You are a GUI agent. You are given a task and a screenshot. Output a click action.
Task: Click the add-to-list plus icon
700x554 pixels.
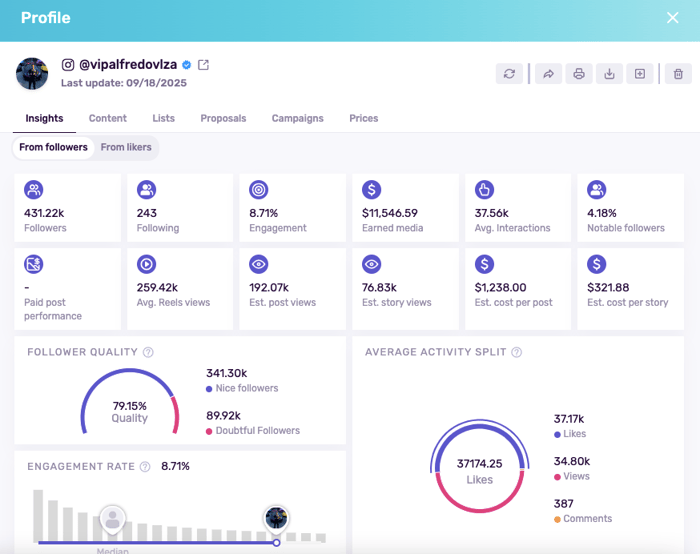(640, 73)
